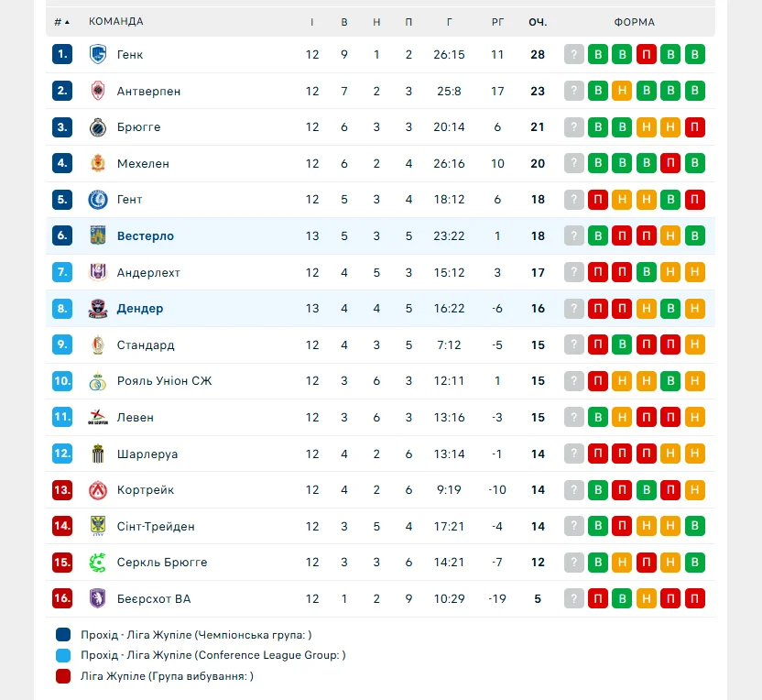Image resolution: width=762 pixels, height=700 pixels.
Task: Click Antwerp's orange Н draw form box
Action: 623,91
